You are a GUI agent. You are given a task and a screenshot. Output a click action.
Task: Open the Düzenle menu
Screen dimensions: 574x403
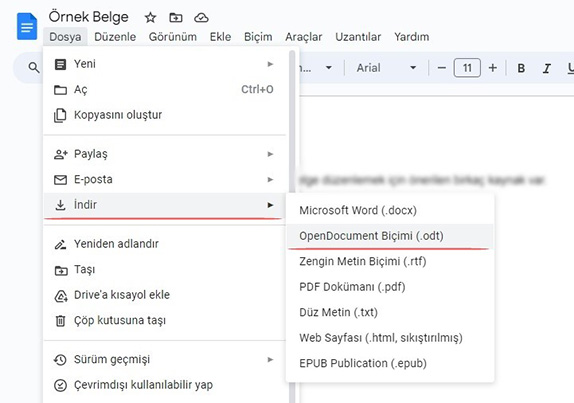click(x=115, y=37)
